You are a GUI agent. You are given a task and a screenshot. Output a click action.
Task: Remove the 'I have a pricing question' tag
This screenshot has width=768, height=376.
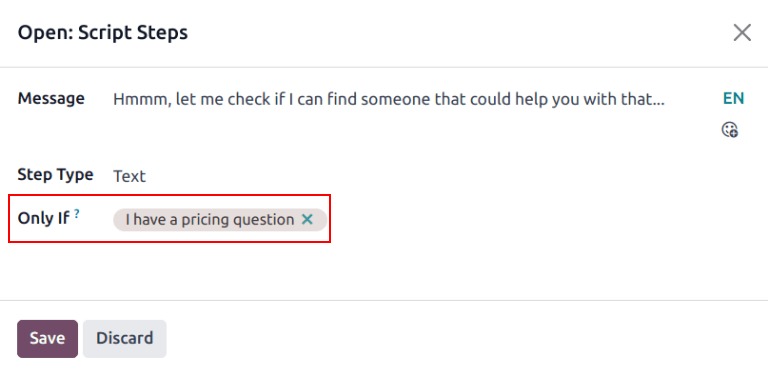pos(307,219)
